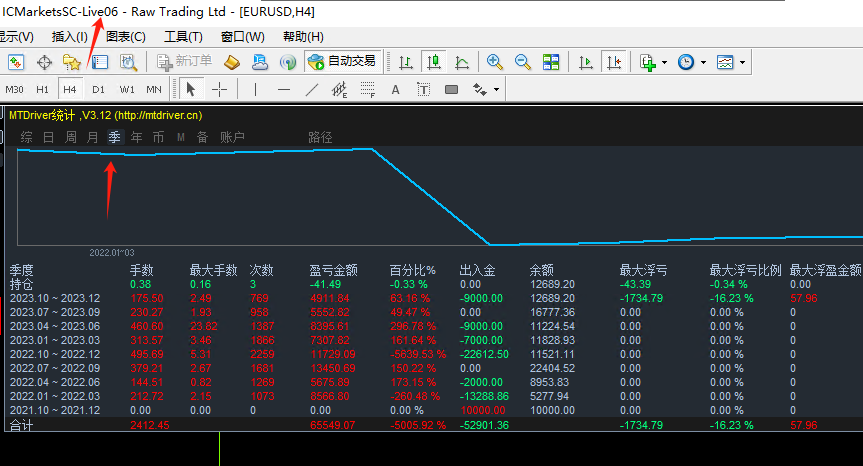This screenshot has width=863, height=466.
Task: Switch to line chart mode
Action: pyautogui.click(x=462, y=62)
